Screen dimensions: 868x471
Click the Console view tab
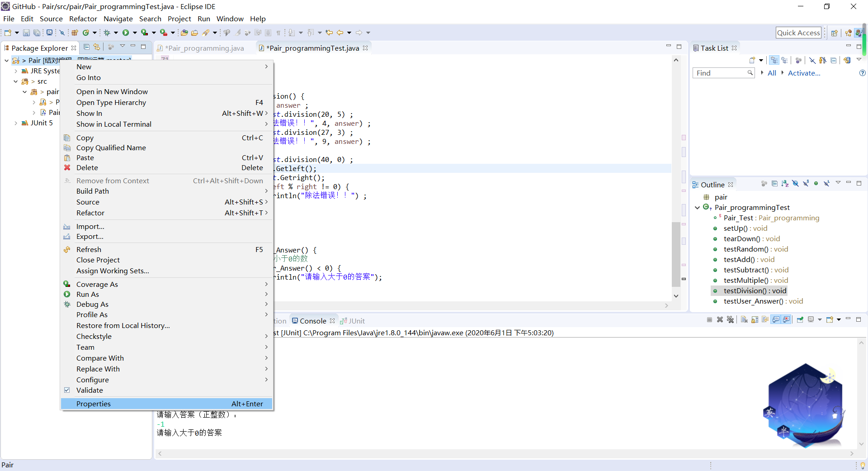(312, 321)
